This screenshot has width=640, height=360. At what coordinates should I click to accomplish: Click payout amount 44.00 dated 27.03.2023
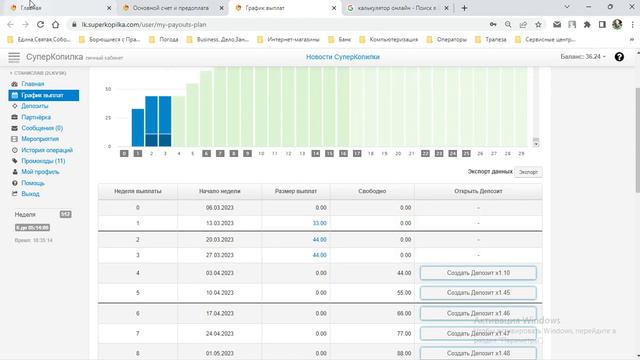tap(320, 255)
